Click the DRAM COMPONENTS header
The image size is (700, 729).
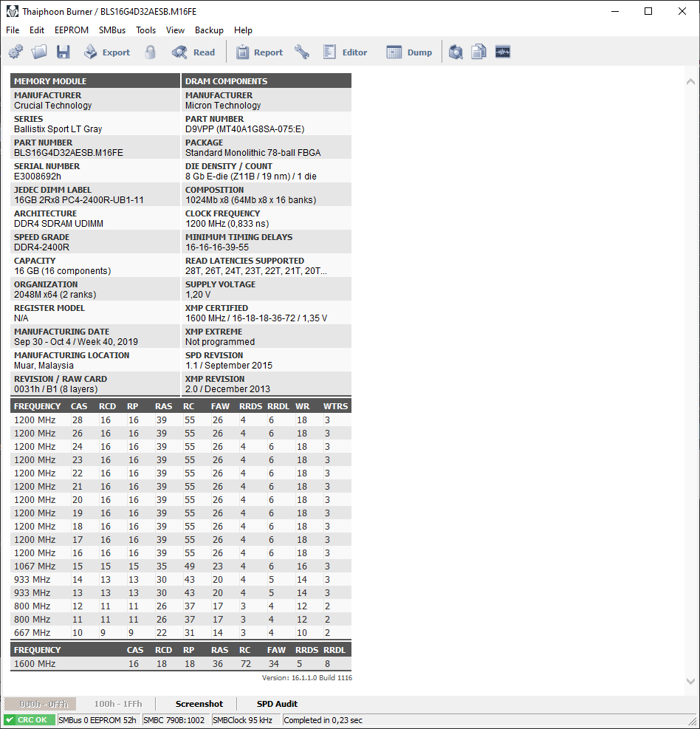(267, 81)
